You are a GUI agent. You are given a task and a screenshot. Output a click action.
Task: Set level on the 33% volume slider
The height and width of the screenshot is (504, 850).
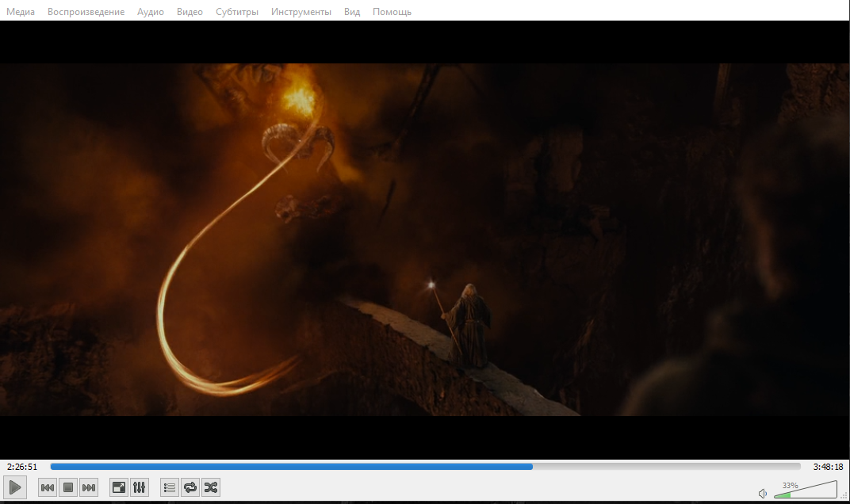(806, 490)
